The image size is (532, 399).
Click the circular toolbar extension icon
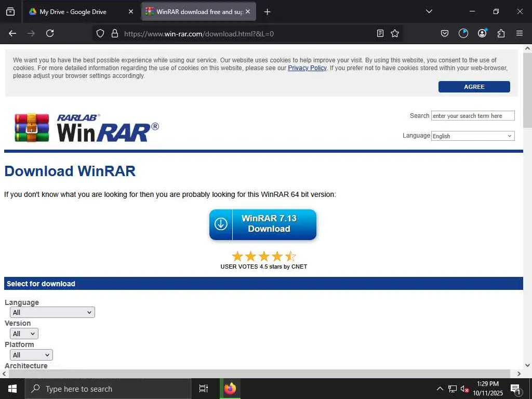click(x=463, y=33)
